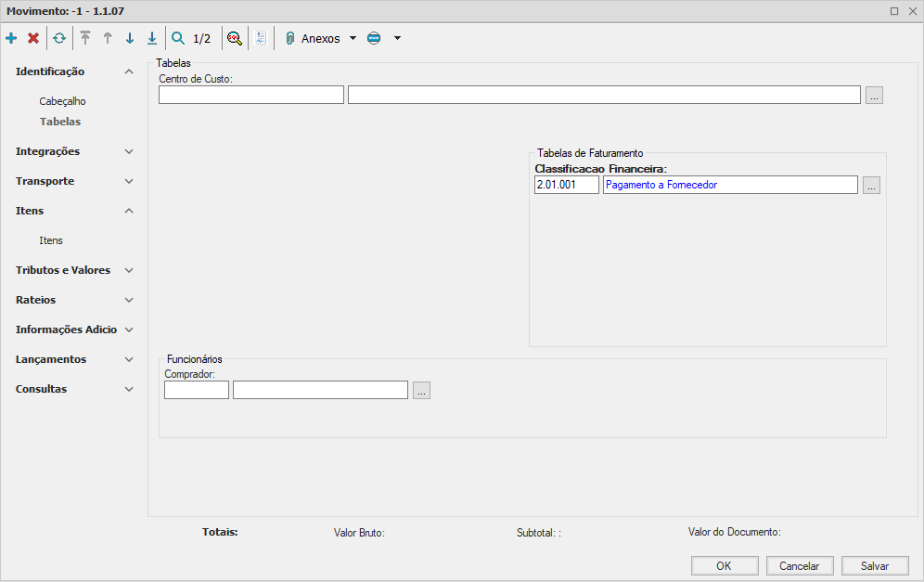This screenshot has width=924, height=582.
Task: Open Itens sub-item in the sidebar
Action: click(x=51, y=240)
